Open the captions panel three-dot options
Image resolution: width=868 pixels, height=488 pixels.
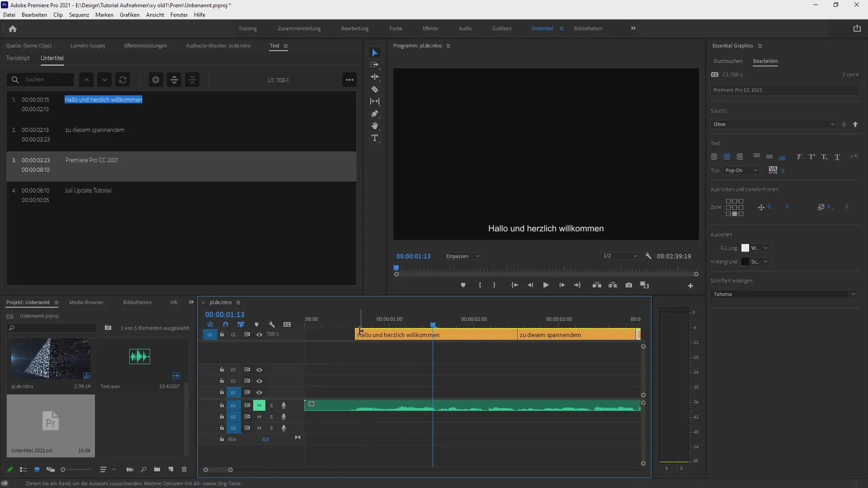(x=349, y=80)
